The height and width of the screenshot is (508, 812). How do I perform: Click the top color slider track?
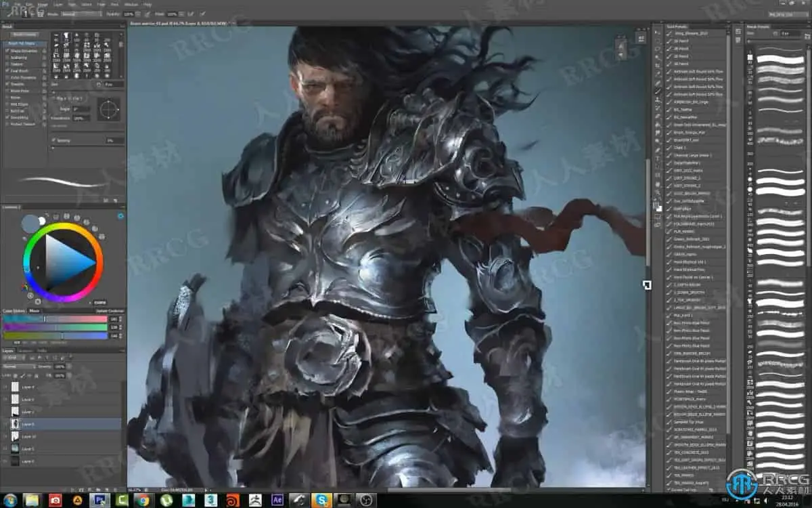[55, 319]
